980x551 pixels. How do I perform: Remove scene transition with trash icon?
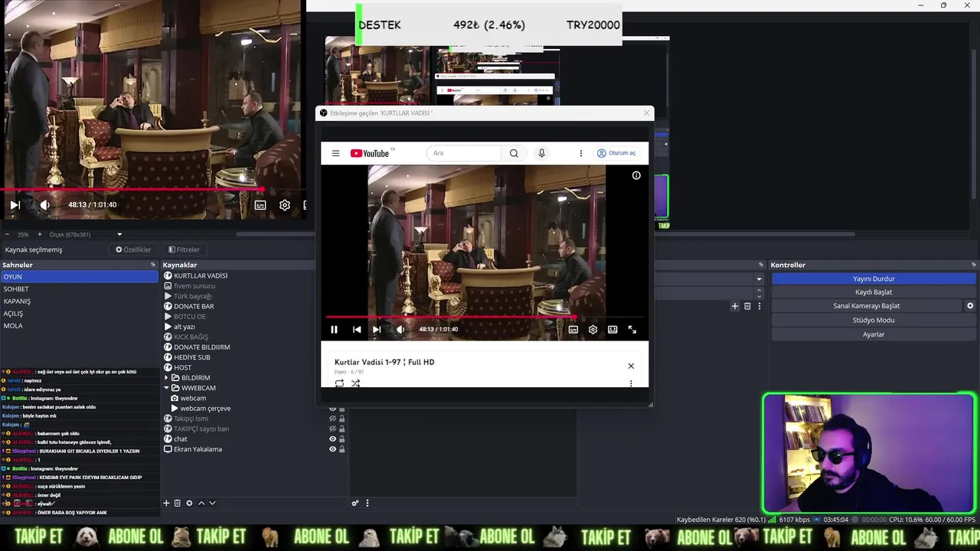point(747,306)
